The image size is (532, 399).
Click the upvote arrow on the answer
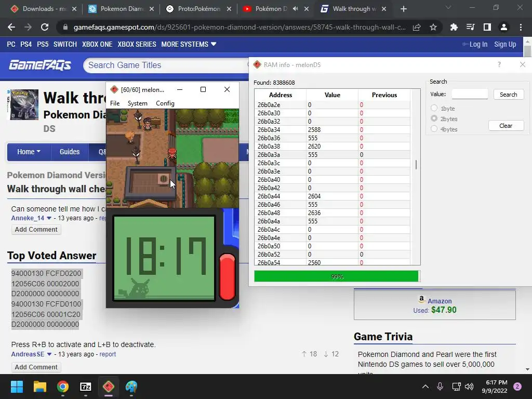click(304, 354)
